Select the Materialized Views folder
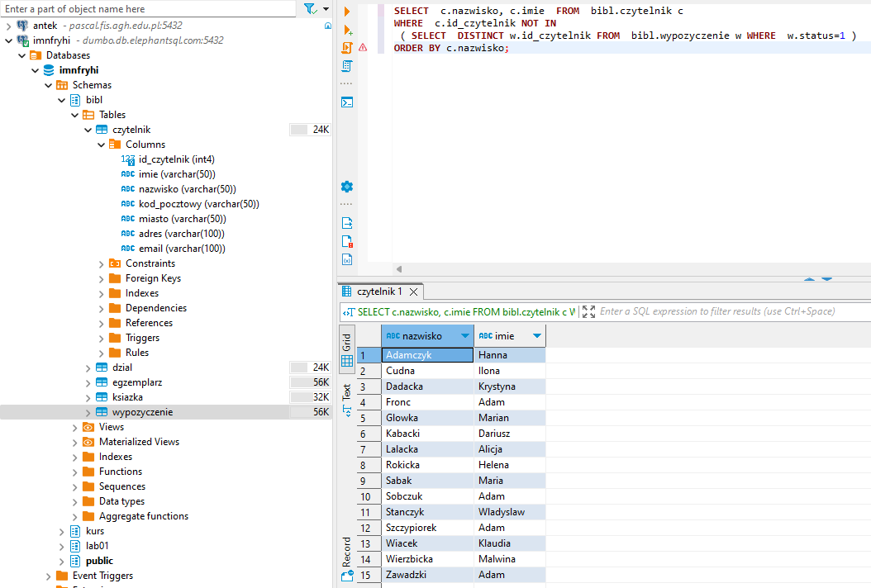Screen dimensions: 871x588 tap(139, 442)
